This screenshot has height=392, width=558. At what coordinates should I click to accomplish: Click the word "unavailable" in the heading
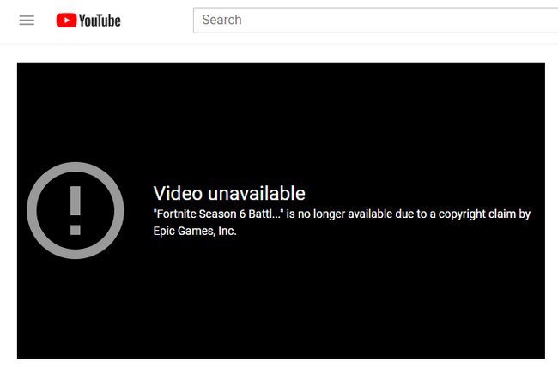257,194
